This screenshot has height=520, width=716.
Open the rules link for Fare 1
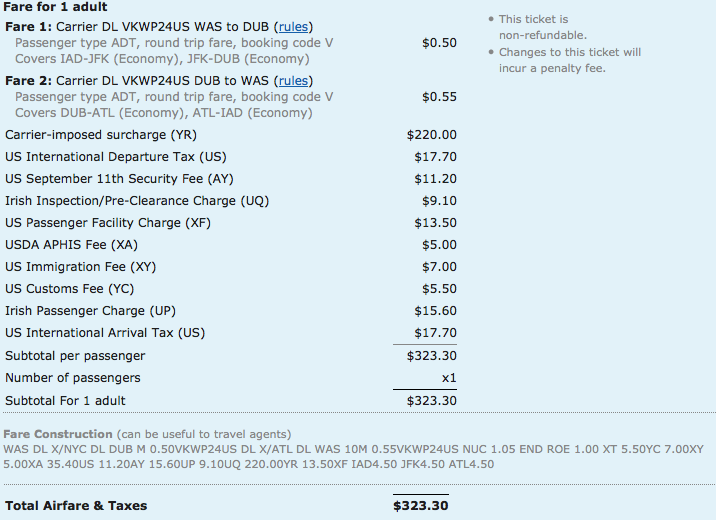[293, 27]
